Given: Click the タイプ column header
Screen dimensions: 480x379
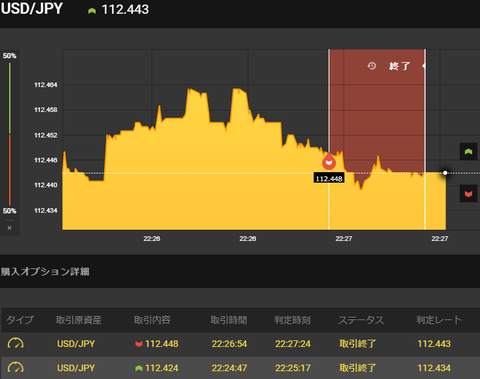Looking at the screenshot, I should click(20, 320).
